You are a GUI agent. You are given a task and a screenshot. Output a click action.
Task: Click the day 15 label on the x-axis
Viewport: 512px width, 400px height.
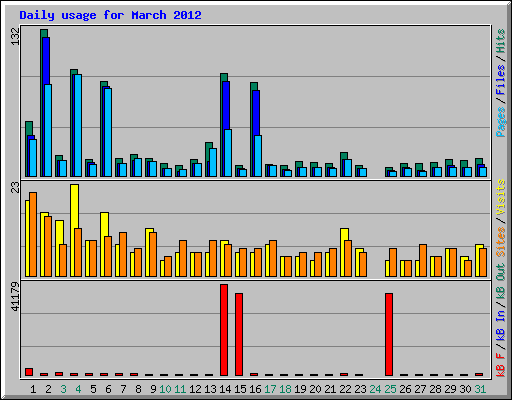(x=240, y=389)
